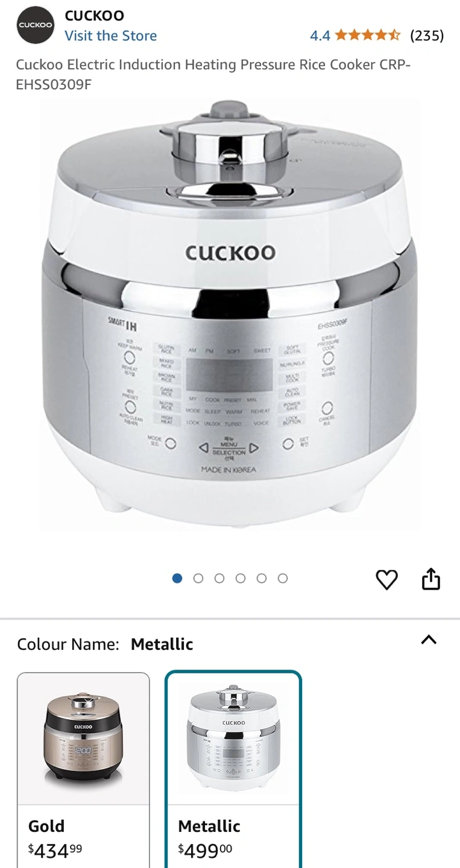The height and width of the screenshot is (868, 460).
Task: Visit the Store link
Action: point(111,36)
